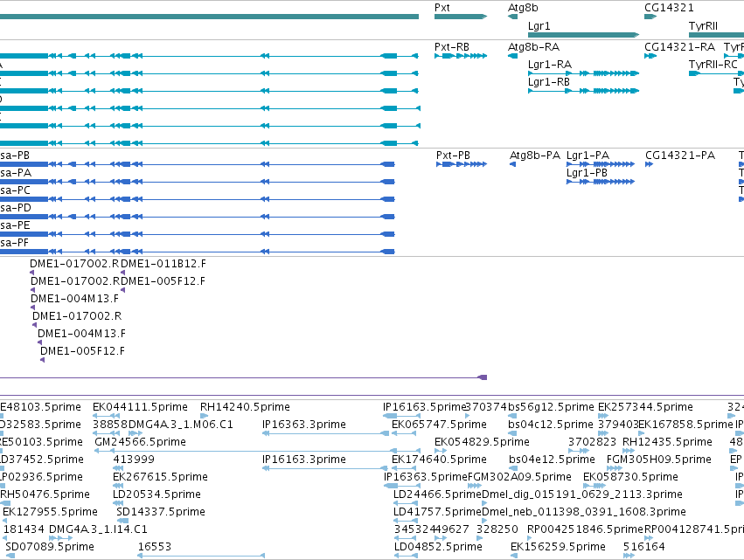Select the bs04c12.5prime EST feature

tap(512, 433)
